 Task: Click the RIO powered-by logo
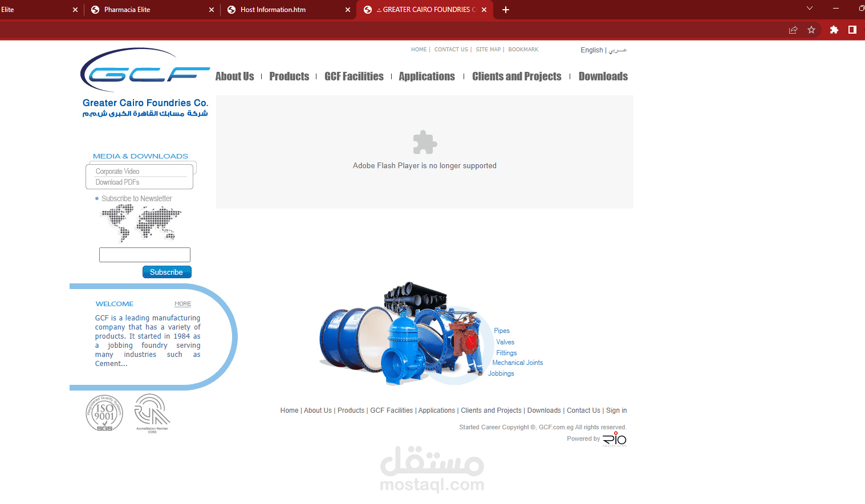click(615, 439)
